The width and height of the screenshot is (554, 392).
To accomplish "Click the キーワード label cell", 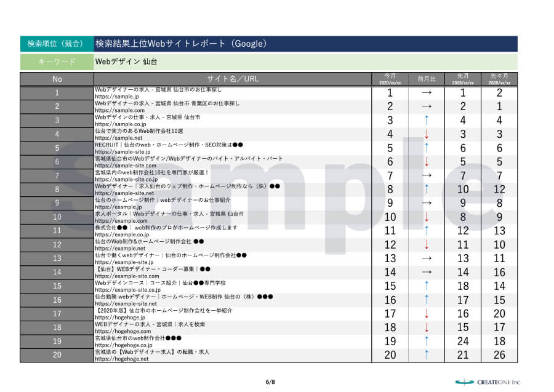I will coord(55,62).
